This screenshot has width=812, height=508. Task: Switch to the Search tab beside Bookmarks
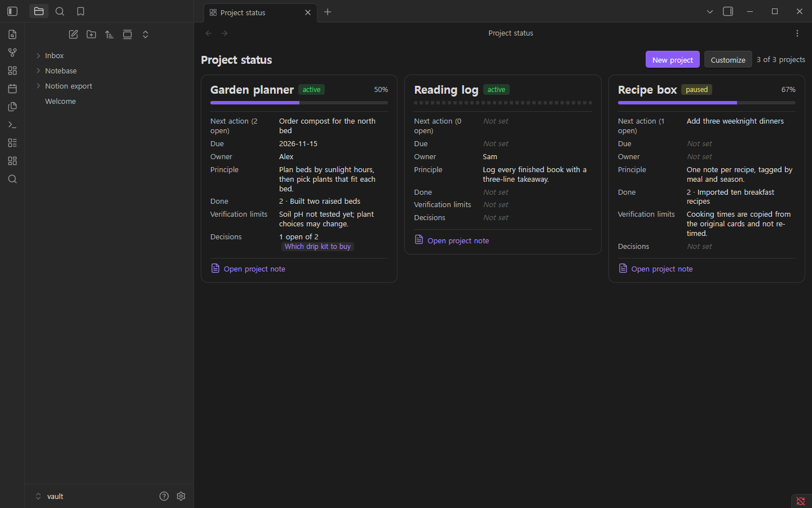point(60,11)
